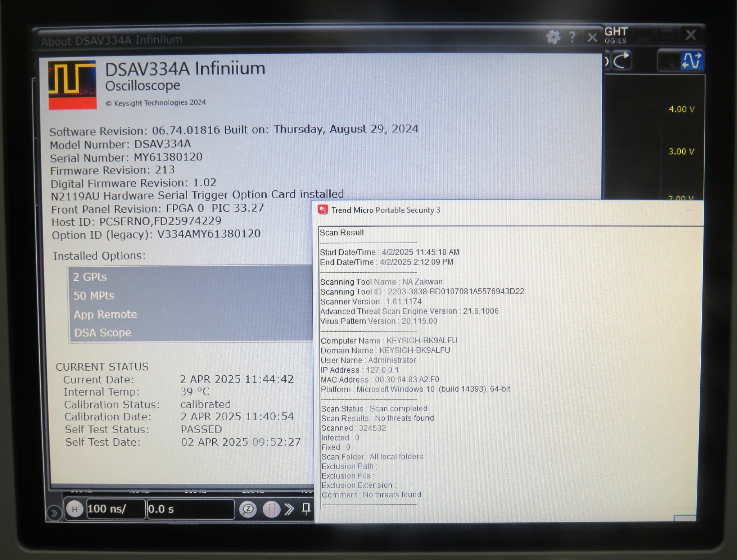Click Virus Pattern Version 20.115.00 line

[379, 321]
